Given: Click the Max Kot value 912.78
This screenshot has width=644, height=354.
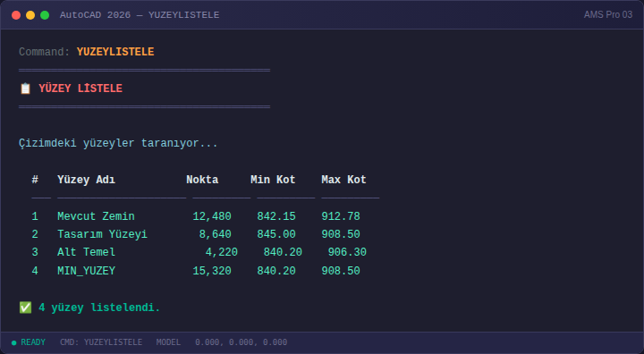Looking at the screenshot, I should coord(341,216).
